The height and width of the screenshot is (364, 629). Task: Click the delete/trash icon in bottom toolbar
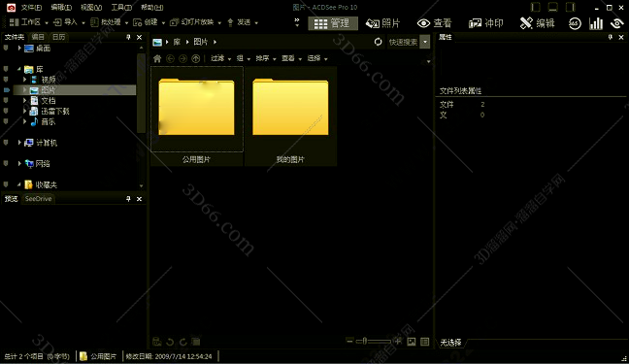tap(196, 342)
